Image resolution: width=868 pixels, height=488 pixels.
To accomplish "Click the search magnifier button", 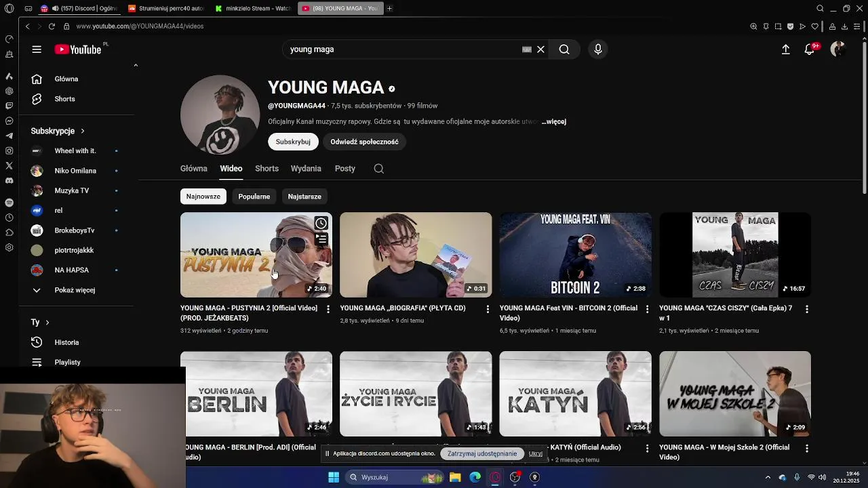I will (564, 49).
